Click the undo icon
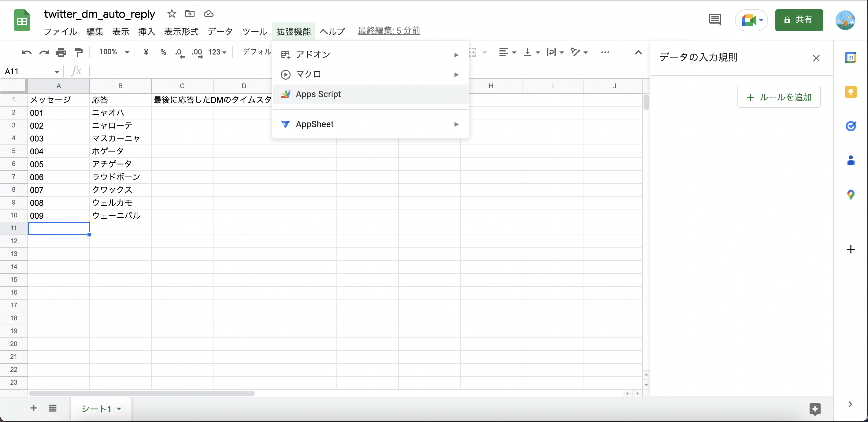 (26, 52)
